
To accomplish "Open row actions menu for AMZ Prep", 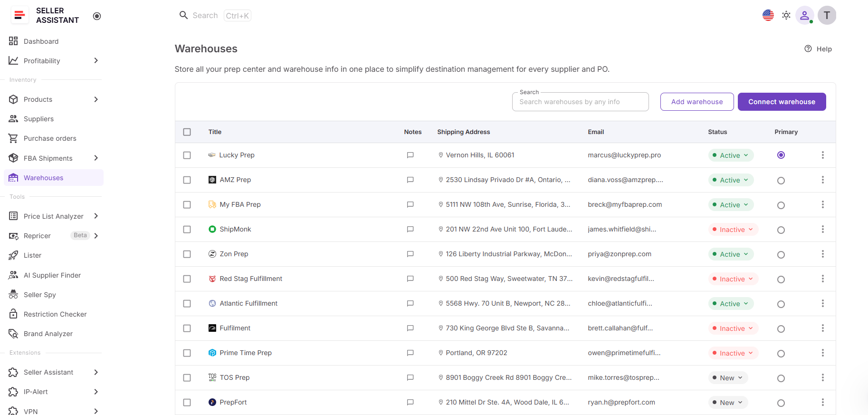I will point(823,180).
